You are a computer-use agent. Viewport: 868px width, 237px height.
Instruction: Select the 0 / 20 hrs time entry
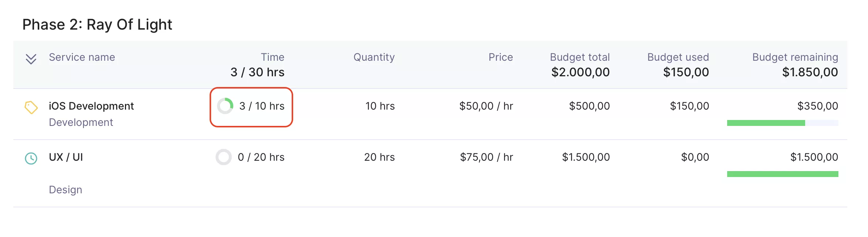point(261,157)
